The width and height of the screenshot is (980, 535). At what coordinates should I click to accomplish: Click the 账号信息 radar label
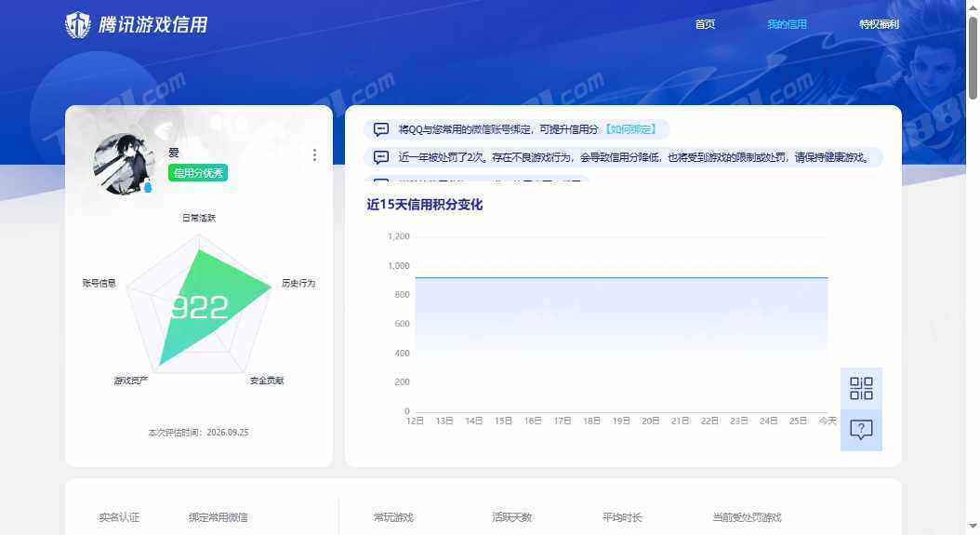(99, 283)
